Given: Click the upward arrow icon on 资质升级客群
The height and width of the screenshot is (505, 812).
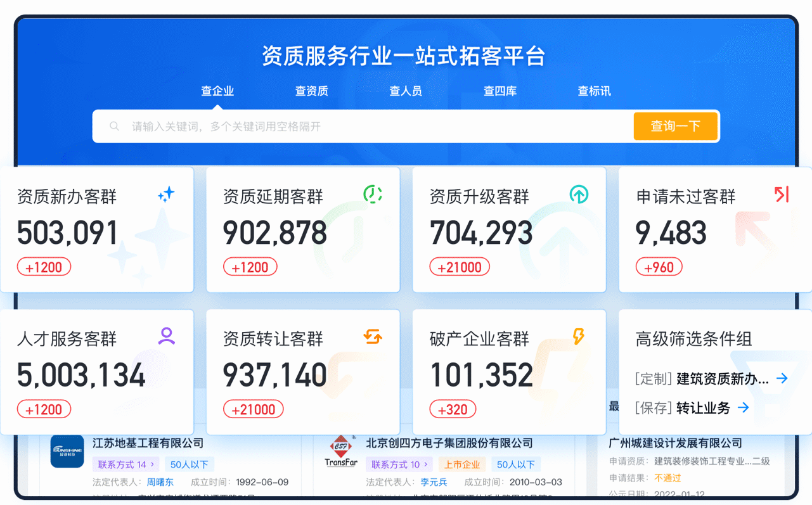Looking at the screenshot, I should (x=579, y=195).
